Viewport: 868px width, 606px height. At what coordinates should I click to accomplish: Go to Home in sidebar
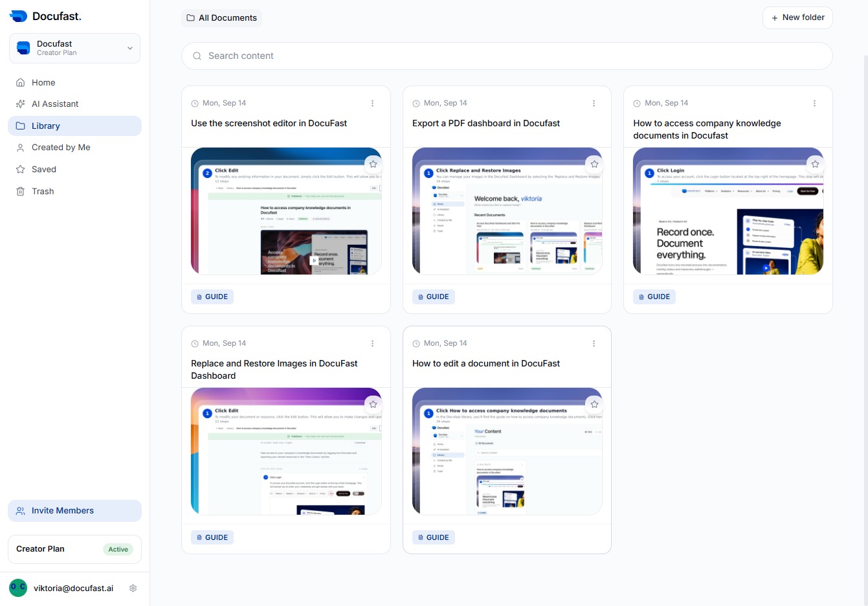click(x=74, y=82)
